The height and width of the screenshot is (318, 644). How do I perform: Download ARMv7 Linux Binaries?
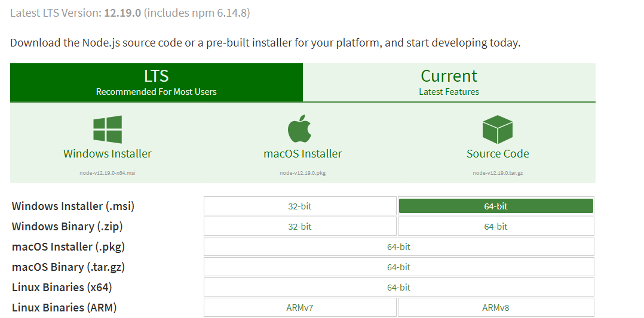300,307
